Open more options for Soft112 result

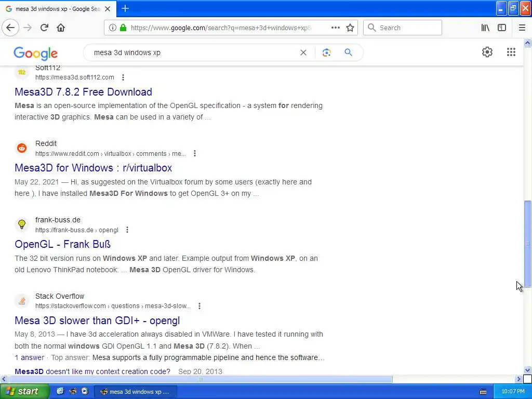coord(123,77)
